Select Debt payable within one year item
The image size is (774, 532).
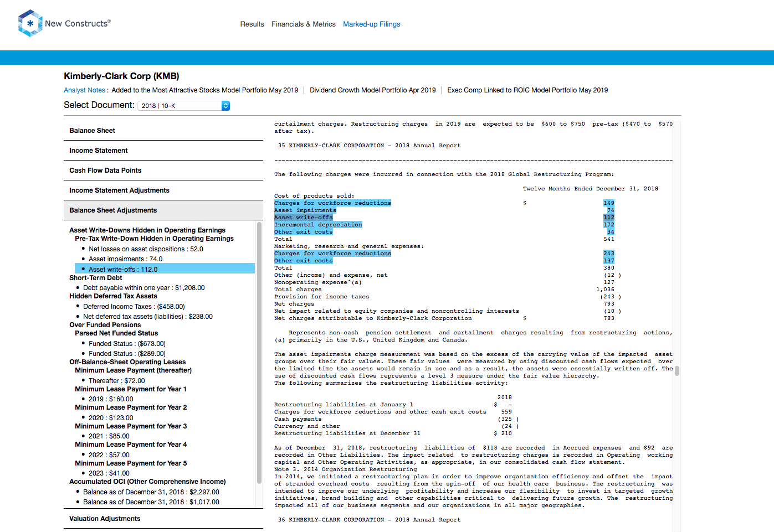(143, 288)
